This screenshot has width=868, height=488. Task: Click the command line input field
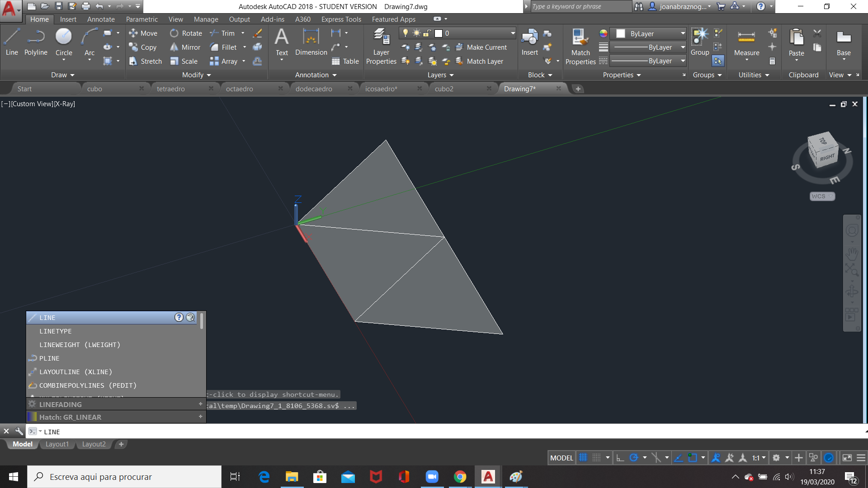coord(452,432)
